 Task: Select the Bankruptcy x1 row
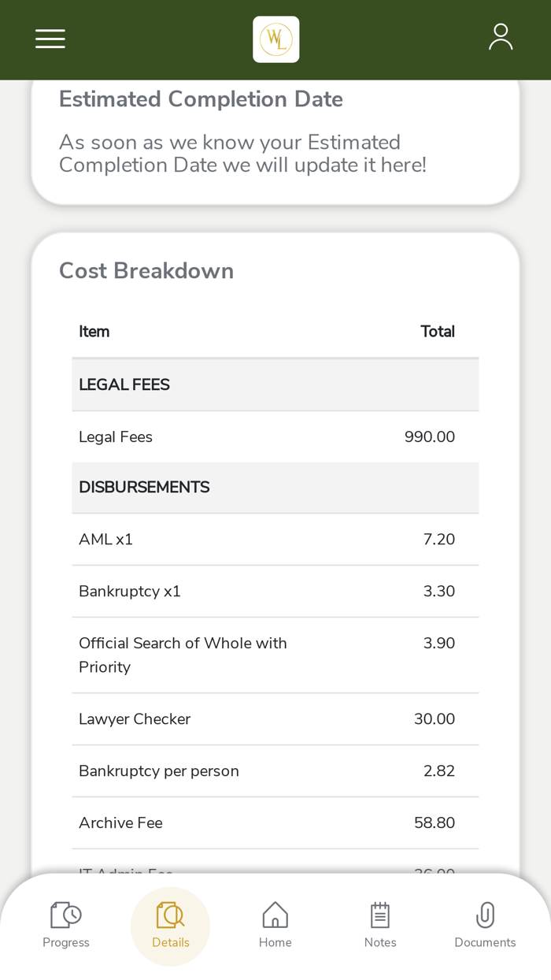(x=275, y=591)
